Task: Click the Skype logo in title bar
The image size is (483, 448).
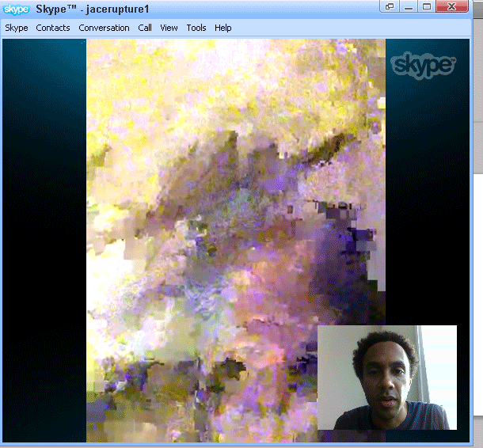Action: [16, 9]
